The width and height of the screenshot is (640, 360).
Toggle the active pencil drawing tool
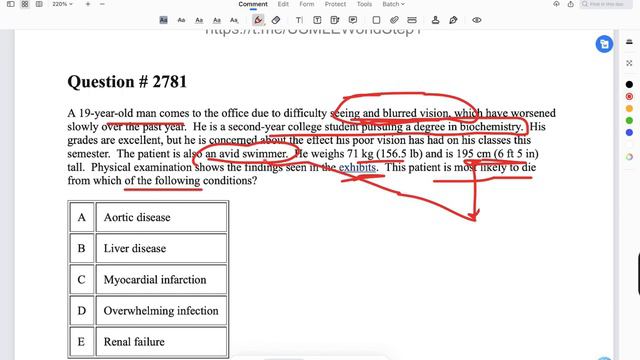[258, 20]
